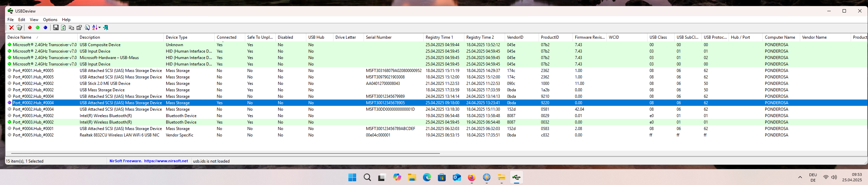Click the horizontal scrollbar of the device list

[226, 153]
